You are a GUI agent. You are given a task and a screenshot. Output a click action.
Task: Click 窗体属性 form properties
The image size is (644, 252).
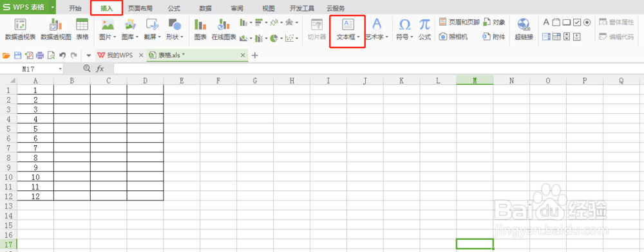click(x=616, y=22)
